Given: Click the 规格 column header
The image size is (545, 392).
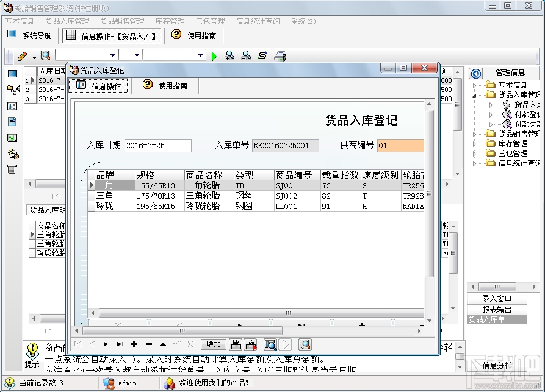Looking at the screenshot, I should click(159, 175).
